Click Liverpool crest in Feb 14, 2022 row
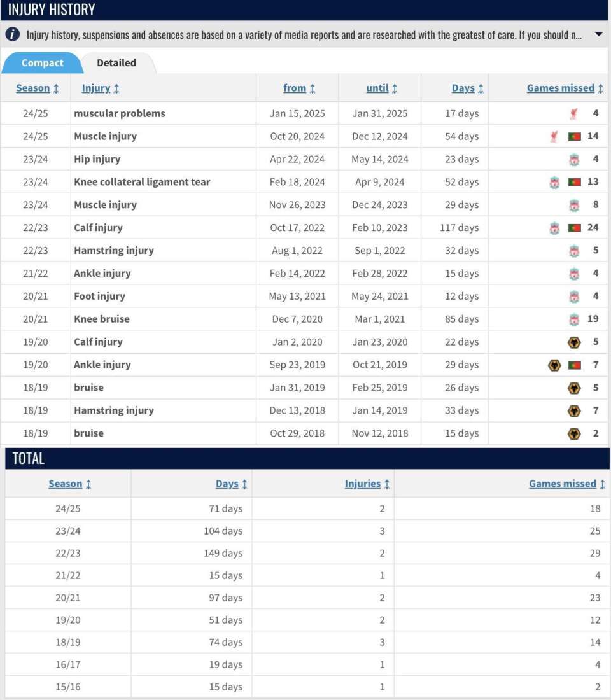The height and width of the screenshot is (700, 611). (574, 274)
